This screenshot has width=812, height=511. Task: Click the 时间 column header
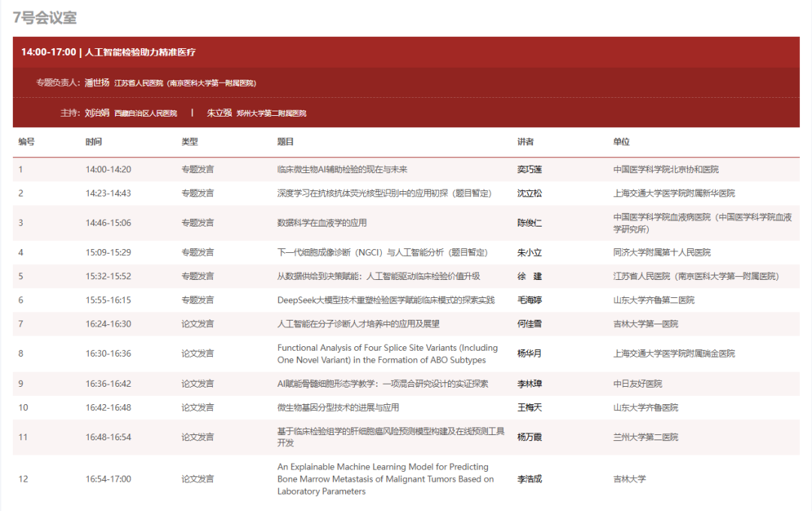click(x=94, y=142)
